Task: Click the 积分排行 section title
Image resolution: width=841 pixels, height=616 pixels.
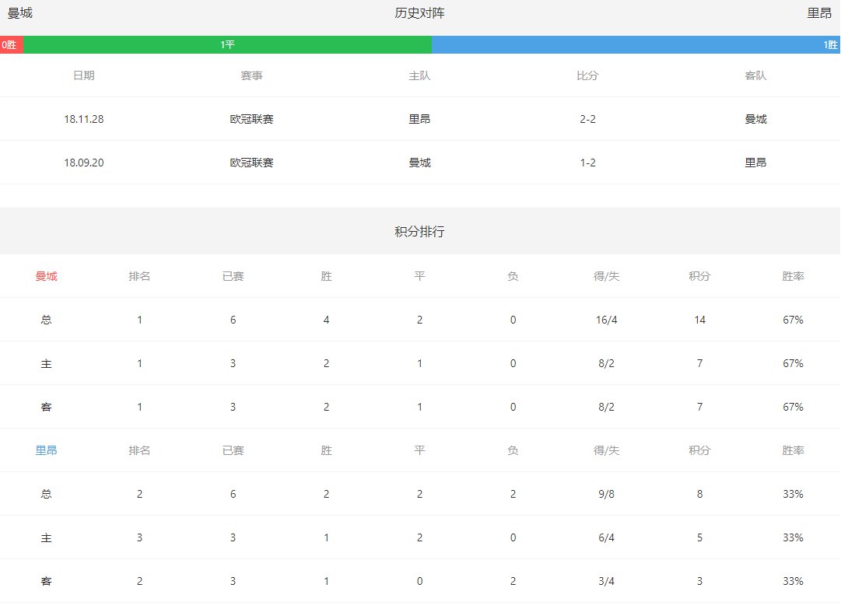Action: 419,232
